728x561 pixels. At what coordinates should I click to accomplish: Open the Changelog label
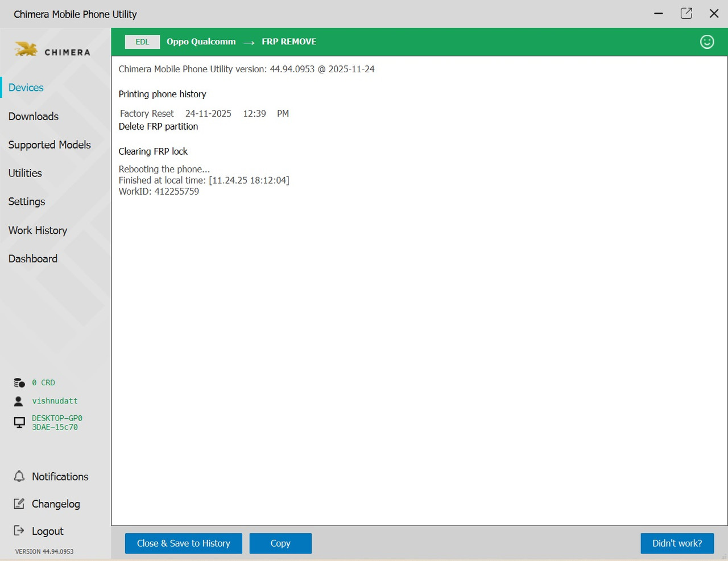point(56,504)
